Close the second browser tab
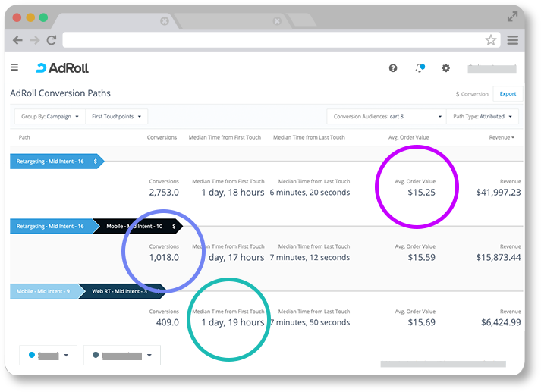Screen dimensions: 541x392 point(277,21)
